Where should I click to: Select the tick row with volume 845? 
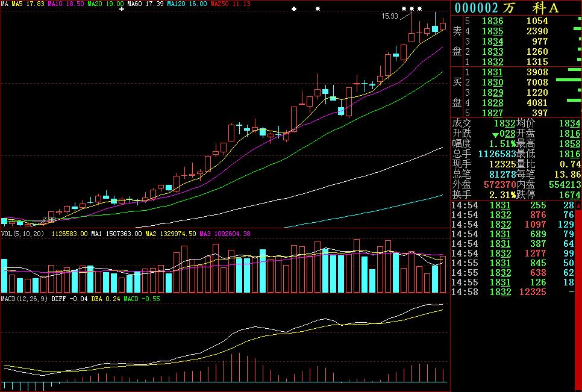pyautogui.click(x=513, y=263)
